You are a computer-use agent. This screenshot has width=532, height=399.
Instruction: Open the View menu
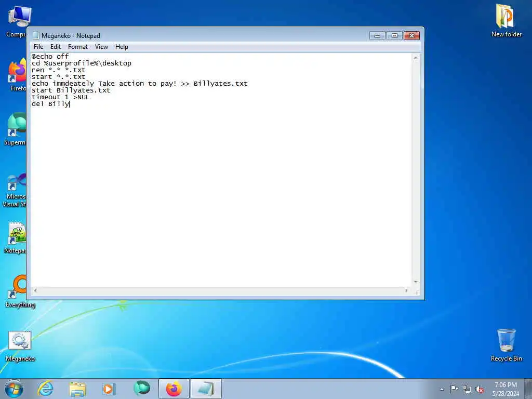(101, 47)
